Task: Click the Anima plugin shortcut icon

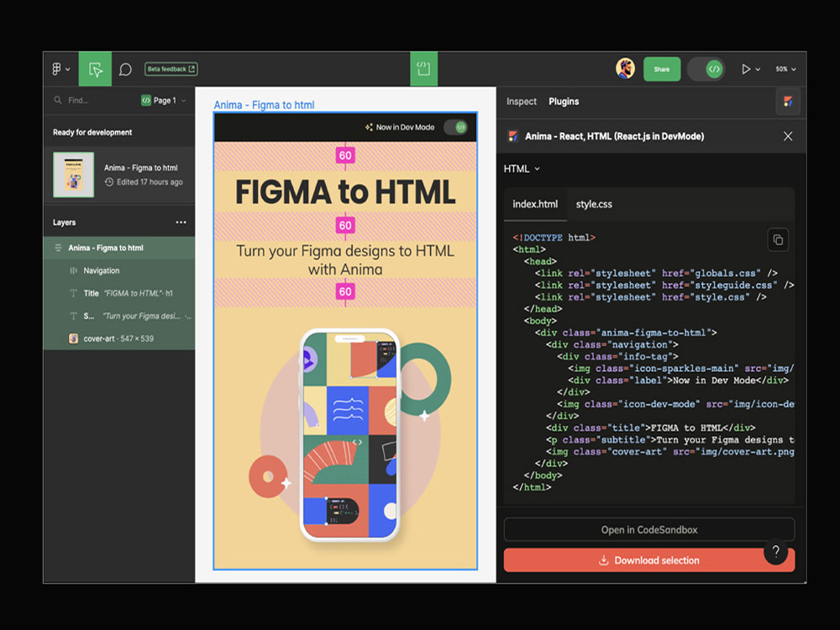Action: pyautogui.click(x=788, y=102)
